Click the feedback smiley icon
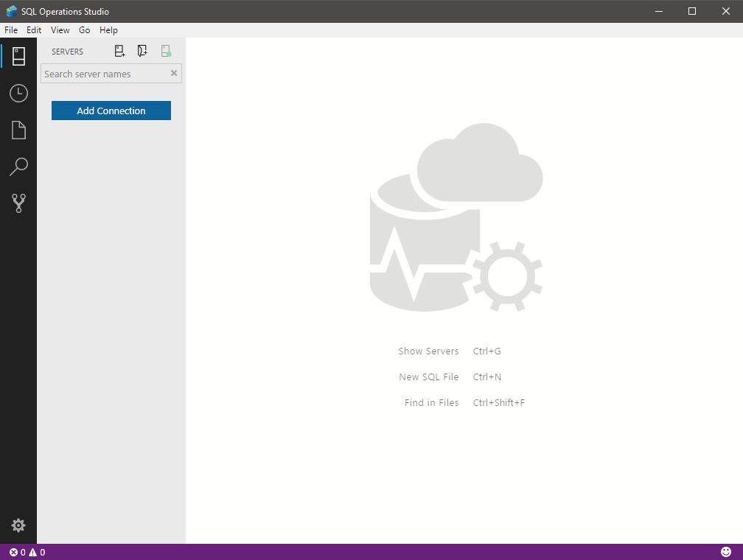Screen dimensions: 743x560 pos(726,551)
